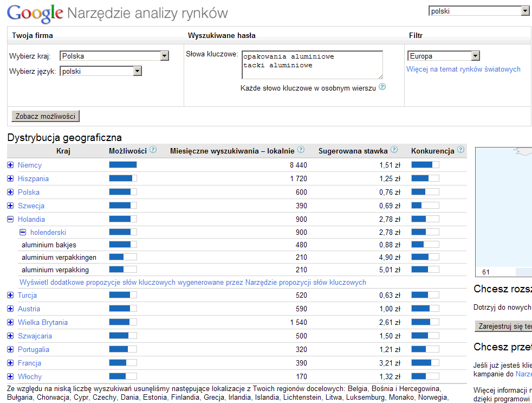Collapse the Holandia country row
This screenshot has height=403, width=532.
pyautogui.click(x=10, y=219)
